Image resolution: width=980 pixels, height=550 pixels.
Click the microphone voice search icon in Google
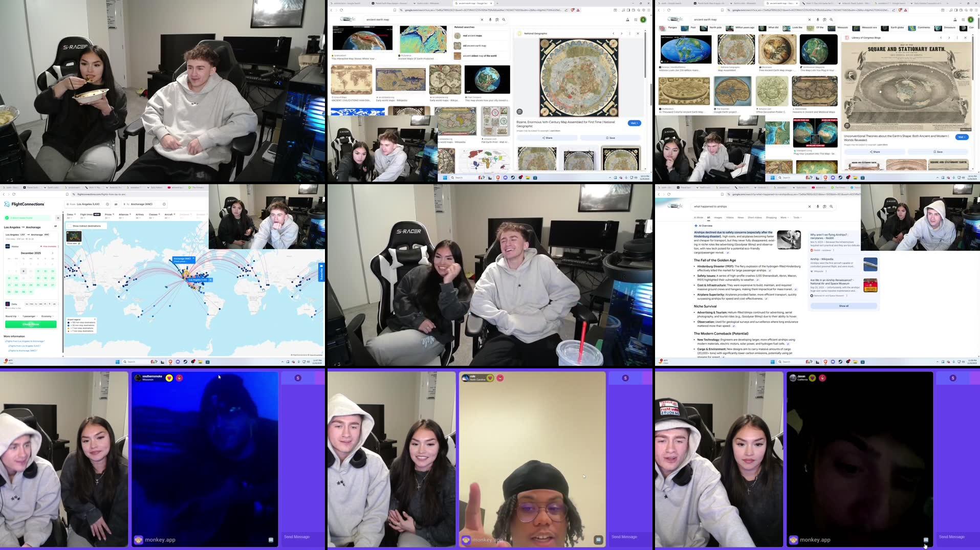[x=490, y=19]
